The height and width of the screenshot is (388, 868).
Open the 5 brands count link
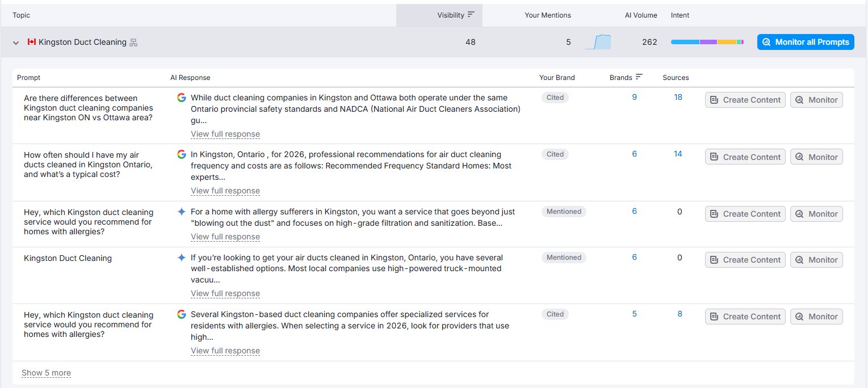tap(635, 314)
